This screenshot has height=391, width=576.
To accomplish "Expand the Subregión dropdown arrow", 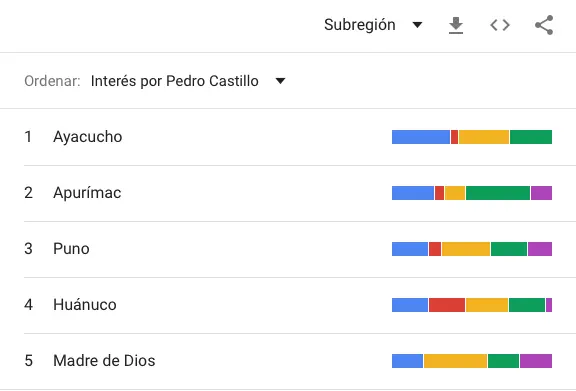I will click(417, 25).
